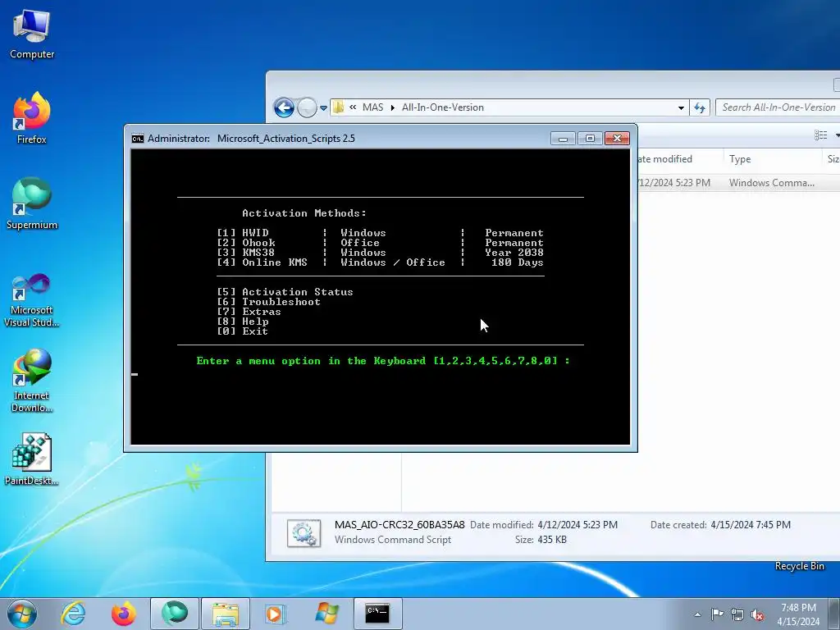Switch to Supermium taskbar button
Image resolution: width=840 pixels, height=630 pixels.
coord(175,614)
